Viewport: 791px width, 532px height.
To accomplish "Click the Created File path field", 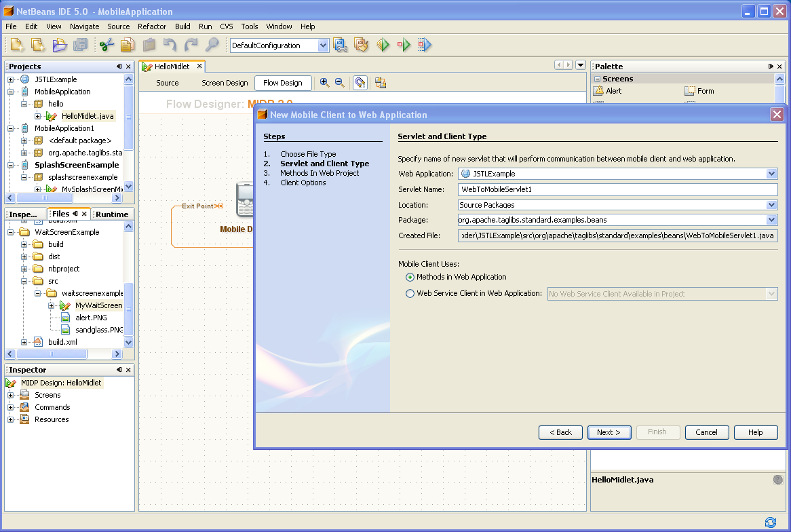I will pos(617,235).
